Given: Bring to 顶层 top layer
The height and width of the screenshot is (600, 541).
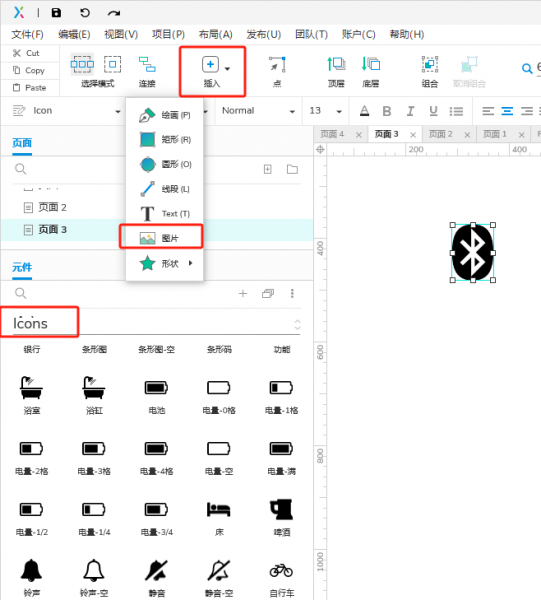Looking at the screenshot, I should tap(336, 71).
